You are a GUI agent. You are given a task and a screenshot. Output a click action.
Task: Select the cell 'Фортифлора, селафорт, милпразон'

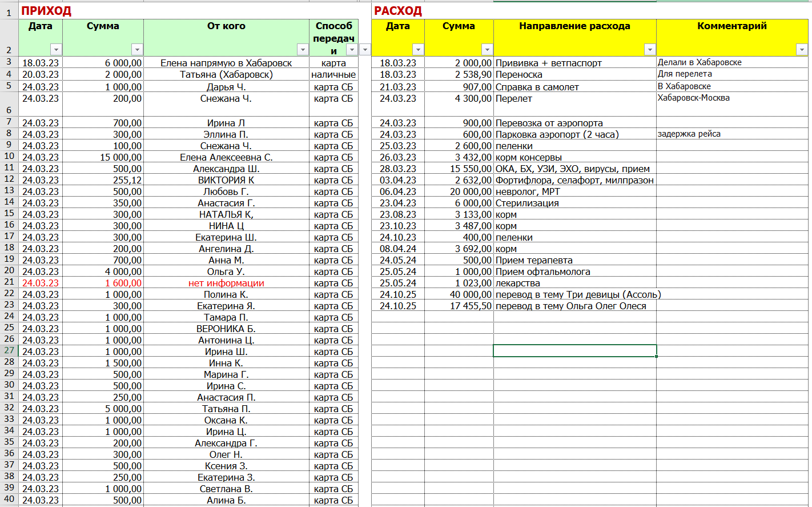point(575,180)
